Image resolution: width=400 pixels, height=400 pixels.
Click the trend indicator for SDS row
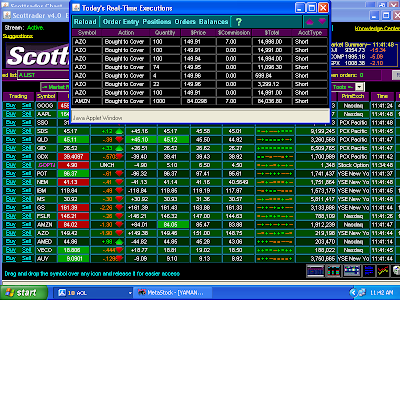275,131
